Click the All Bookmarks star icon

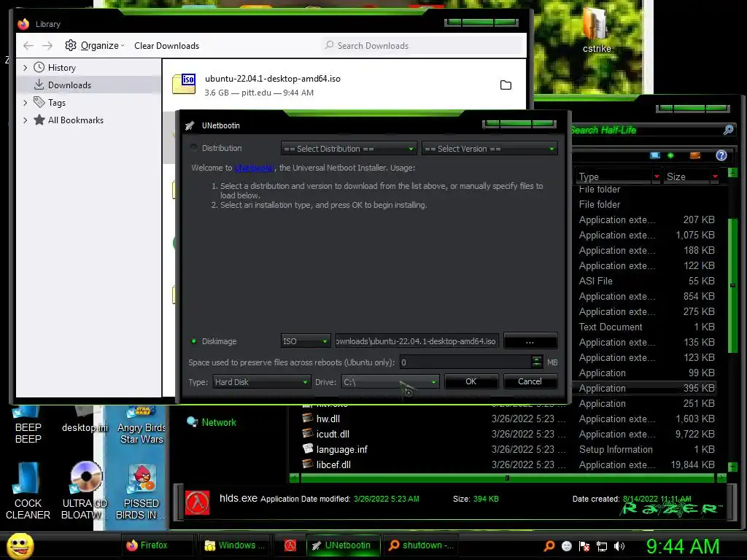click(39, 120)
